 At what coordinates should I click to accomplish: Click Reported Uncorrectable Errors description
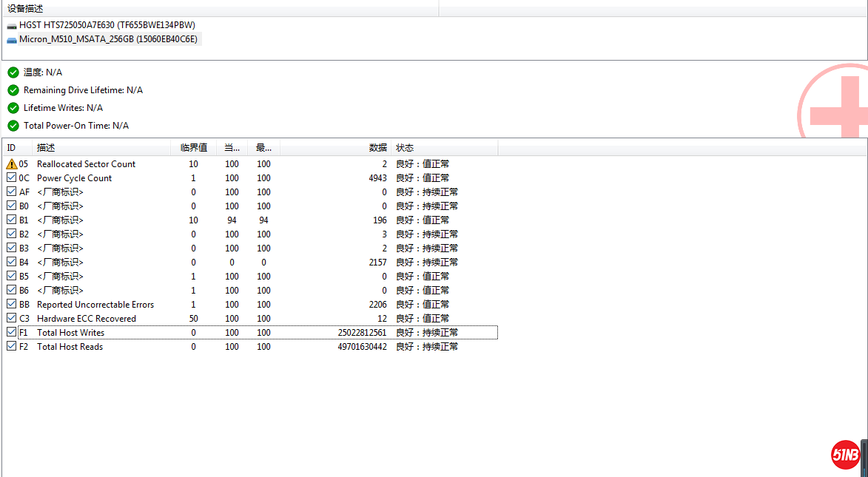click(x=95, y=305)
